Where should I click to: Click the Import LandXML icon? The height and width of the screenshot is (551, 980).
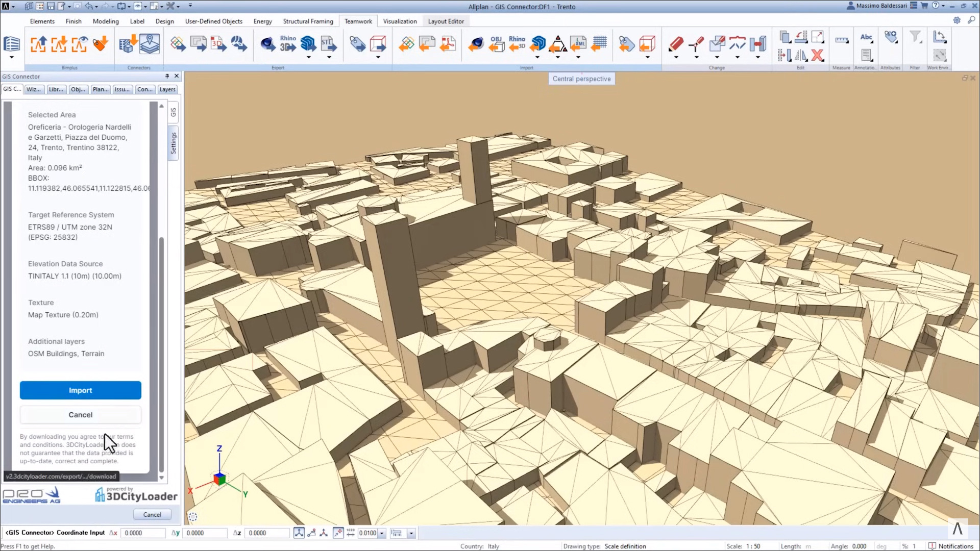578,44
